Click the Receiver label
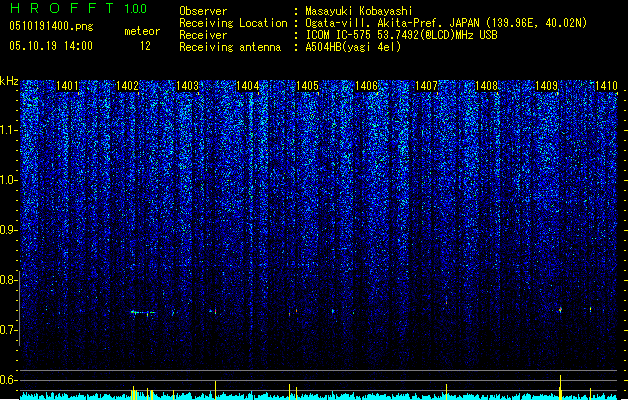Image resolution: width=629 pixels, height=400 pixels. [203, 35]
